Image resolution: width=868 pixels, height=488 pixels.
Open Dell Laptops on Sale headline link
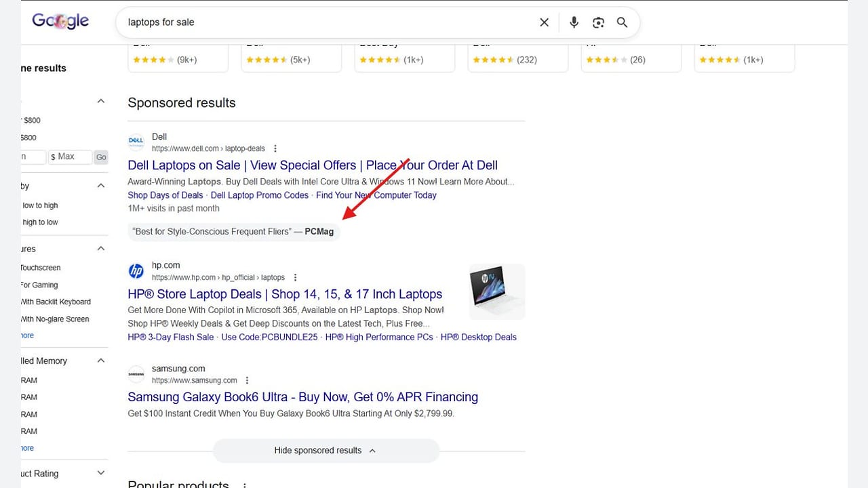[313, 165]
